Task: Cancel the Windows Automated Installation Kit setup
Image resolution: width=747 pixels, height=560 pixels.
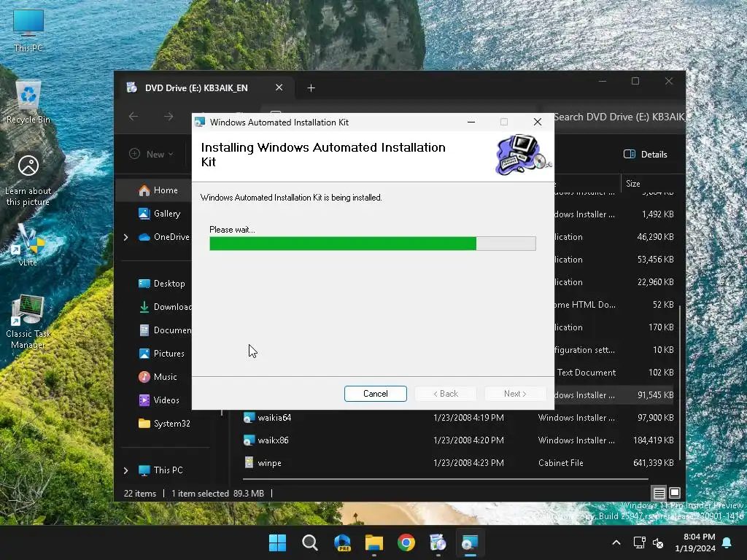Action: click(x=376, y=394)
